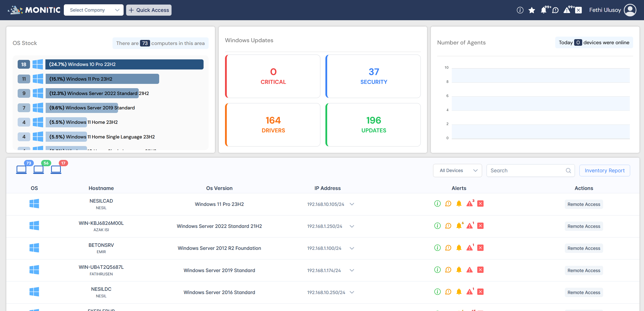Screen dimensions: 644x311
Task: Filter by 17 offline computers icon
Action: 56,169
